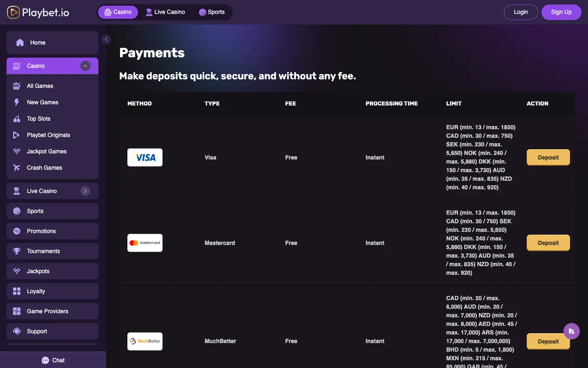
Task: Collapse the Casino sidebar section chevron
Action: (86, 66)
